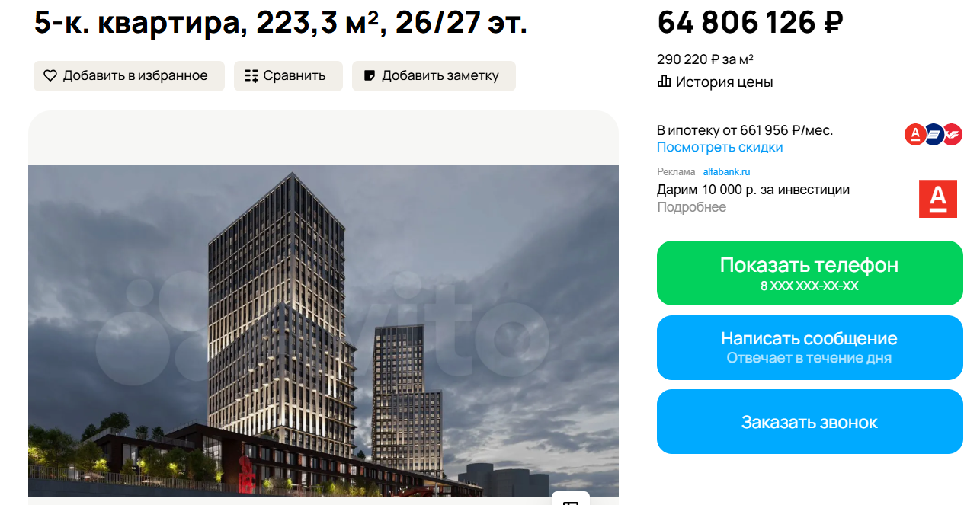The image size is (980, 505).
Task: Click the rightmost red bank circle icon
Action: tap(953, 134)
